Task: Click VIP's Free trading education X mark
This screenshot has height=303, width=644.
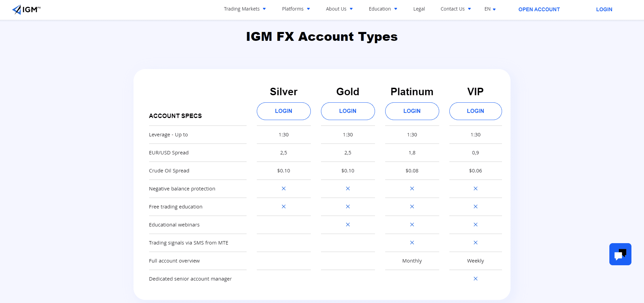Action: [x=476, y=206]
